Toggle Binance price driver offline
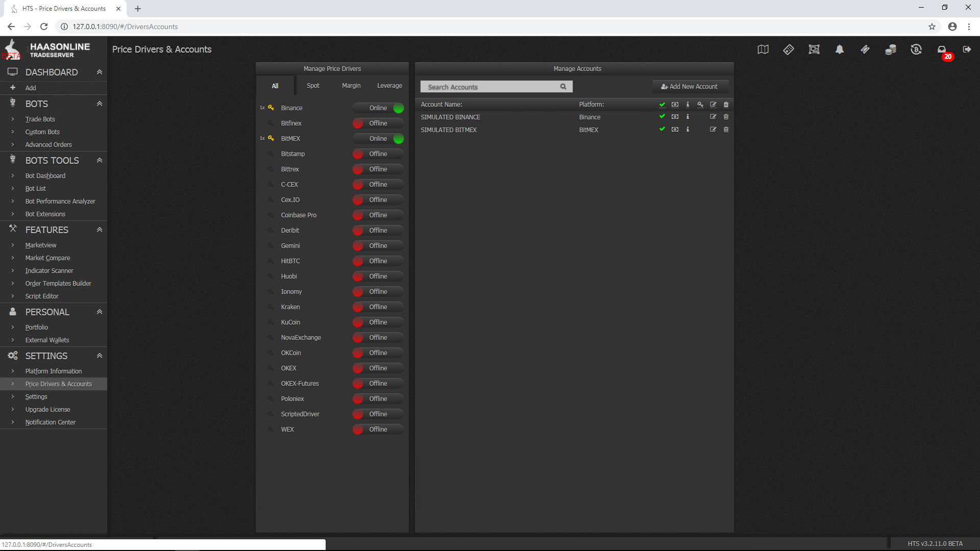Image resolution: width=980 pixels, height=551 pixels. coord(378,108)
